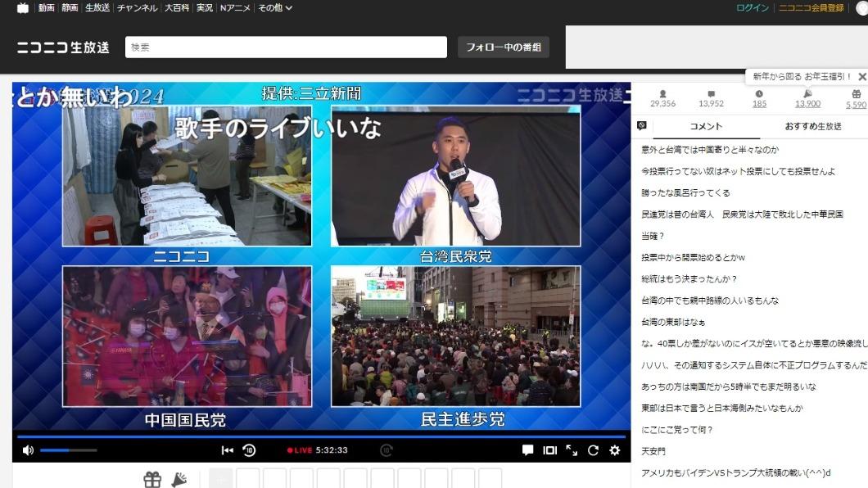Click the comment count icon 13,952
The height and width of the screenshot is (488, 868).
click(x=711, y=94)
